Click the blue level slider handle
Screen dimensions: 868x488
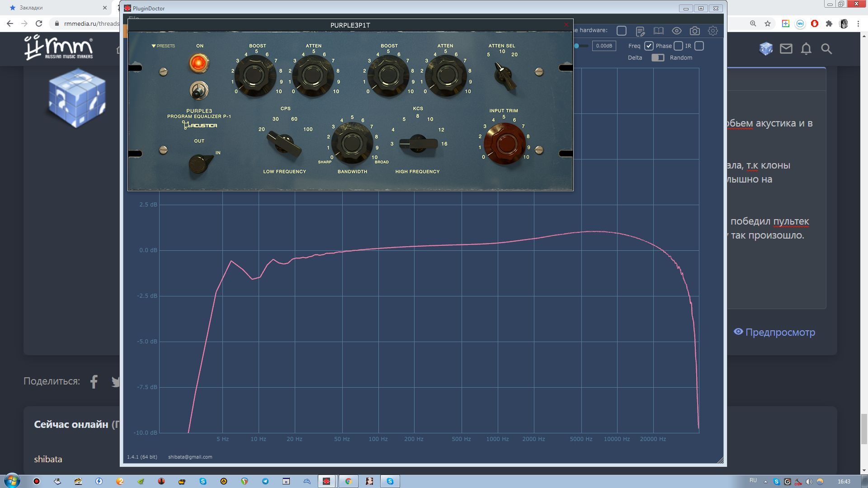point(576,46)
